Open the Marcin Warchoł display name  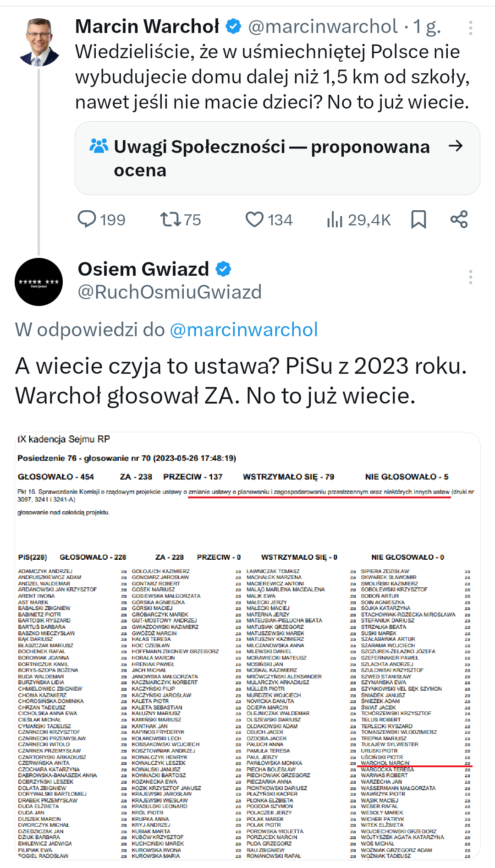click(147, 27)
